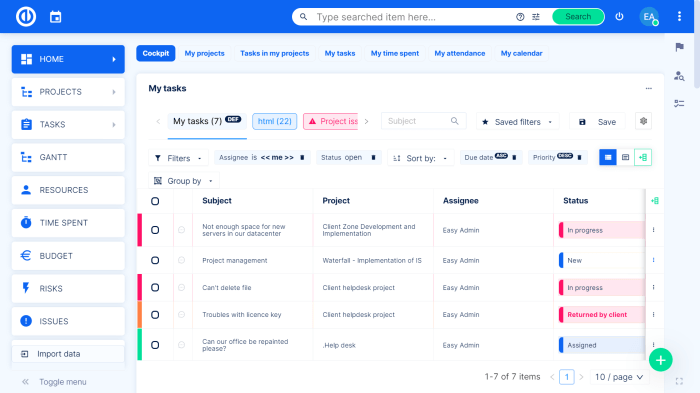Open search options sliders icon

(536, 17)
